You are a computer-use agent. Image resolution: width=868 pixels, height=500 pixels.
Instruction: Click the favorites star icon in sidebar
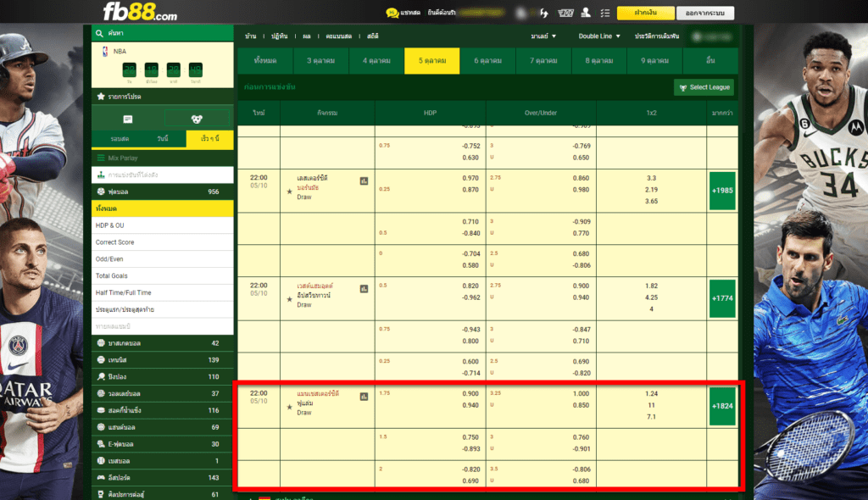point(101,97)
